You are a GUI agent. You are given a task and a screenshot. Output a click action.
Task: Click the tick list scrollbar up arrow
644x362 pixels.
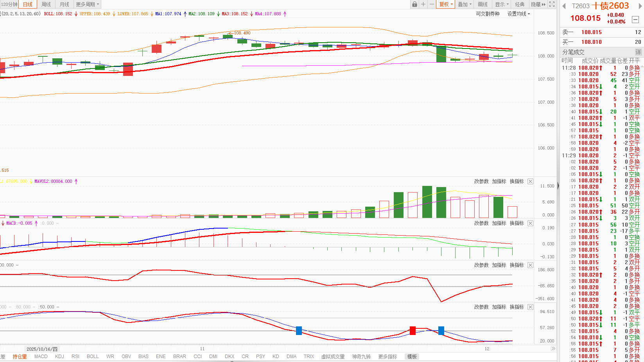point(642,67)
